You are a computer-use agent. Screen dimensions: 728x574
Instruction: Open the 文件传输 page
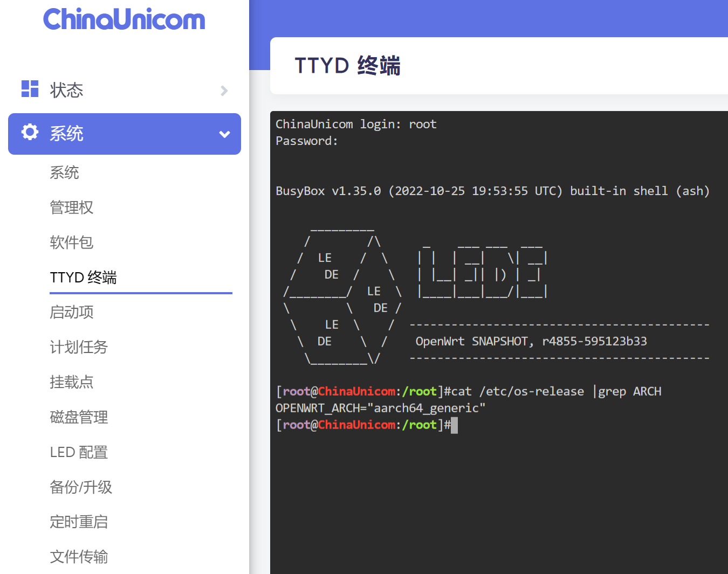[x=79, y=557]
